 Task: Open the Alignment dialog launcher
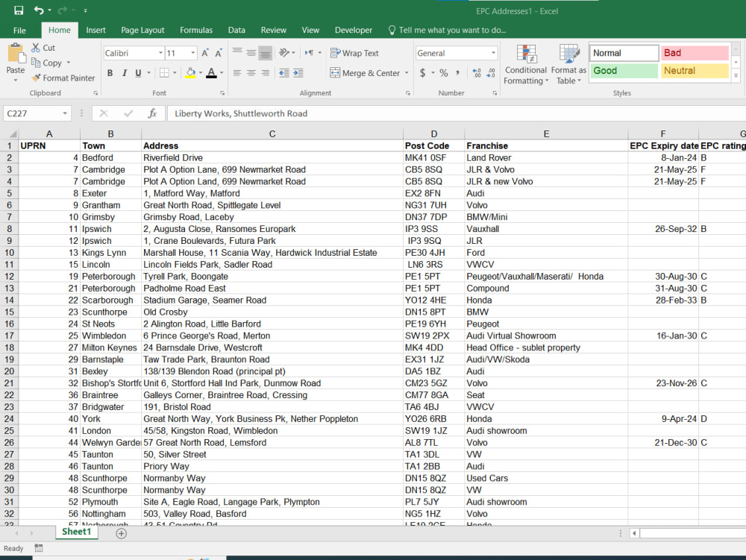[x=408, y=93]
